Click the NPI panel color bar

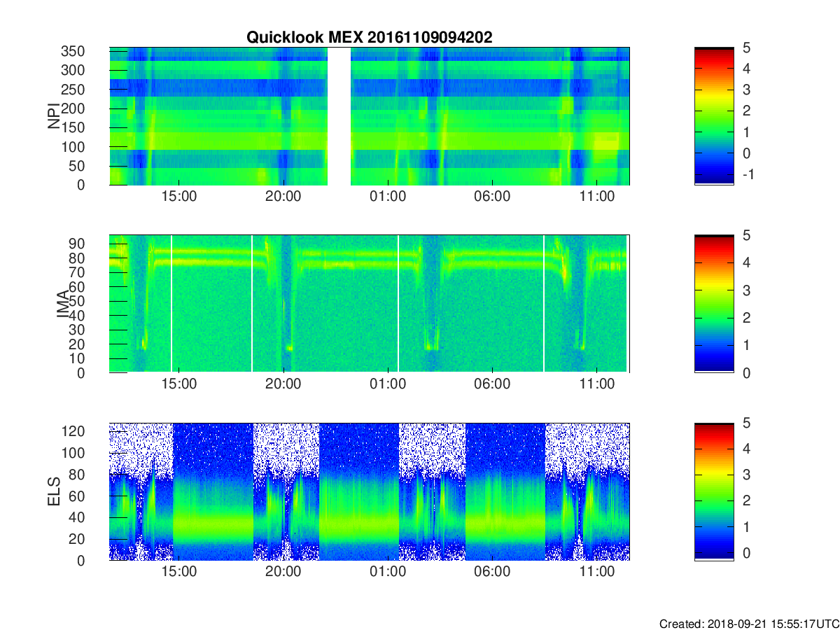click(714, 116)
